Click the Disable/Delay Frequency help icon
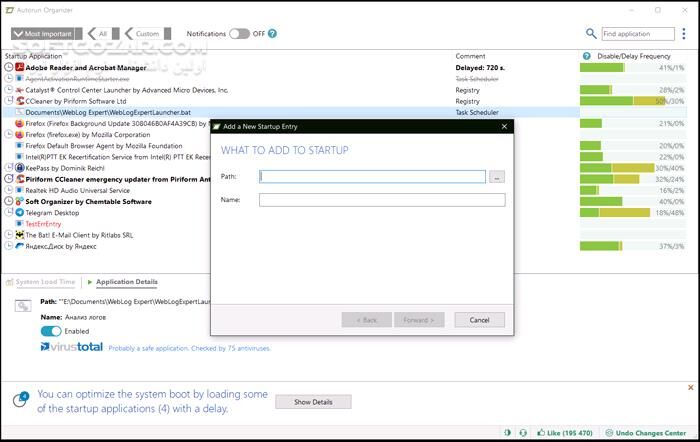 (586, 56)
